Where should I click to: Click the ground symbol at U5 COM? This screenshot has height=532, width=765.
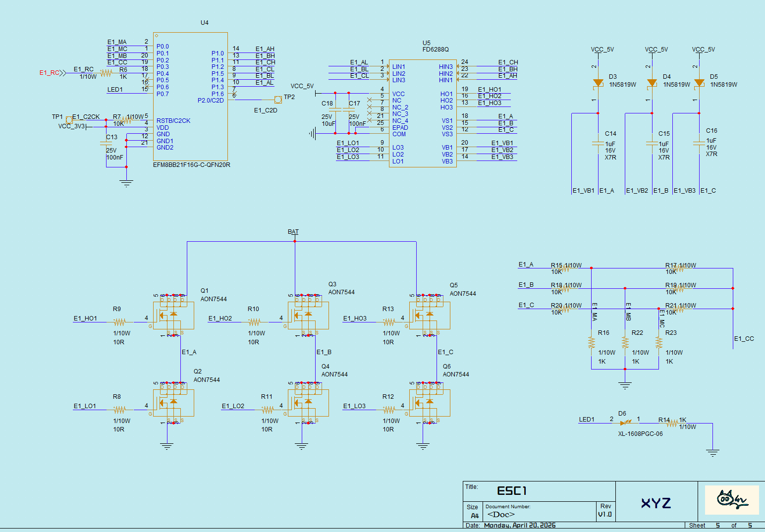point(313,133)
